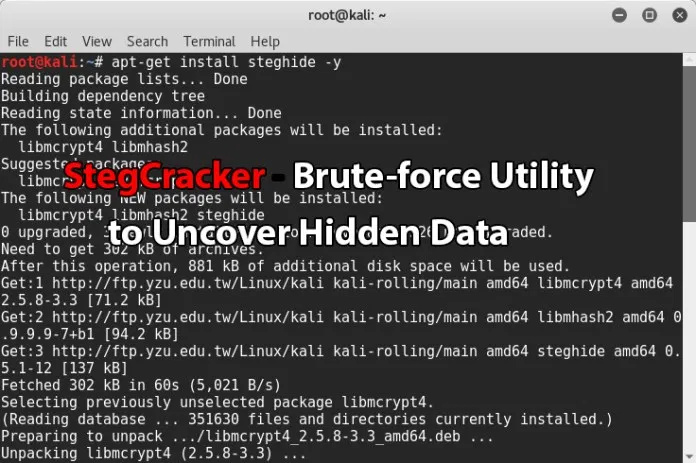Screen dimensions: 696x463
Task: Open the View menu
Action: 97,42
